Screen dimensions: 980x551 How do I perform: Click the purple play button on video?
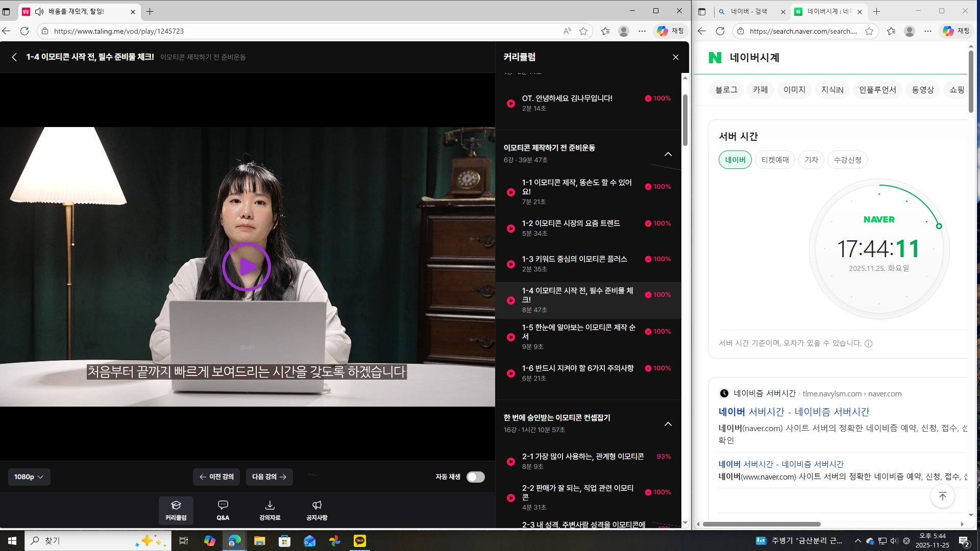(x=247, y=267)
